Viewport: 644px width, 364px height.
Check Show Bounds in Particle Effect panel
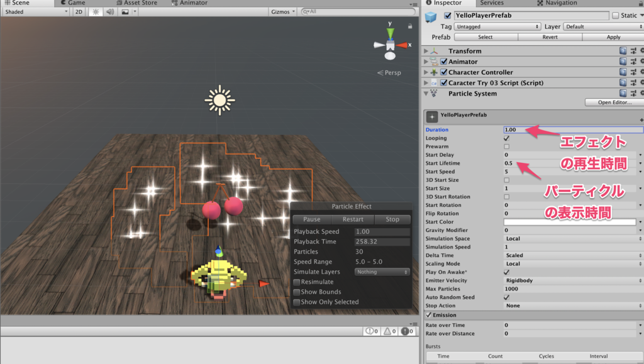click(x=297, y=292)
